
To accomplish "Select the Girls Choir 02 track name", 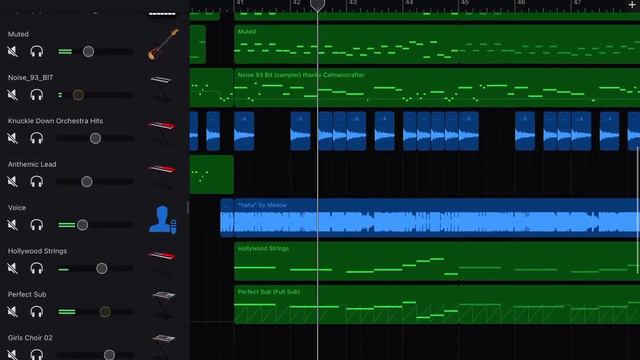I will (30, 338).
